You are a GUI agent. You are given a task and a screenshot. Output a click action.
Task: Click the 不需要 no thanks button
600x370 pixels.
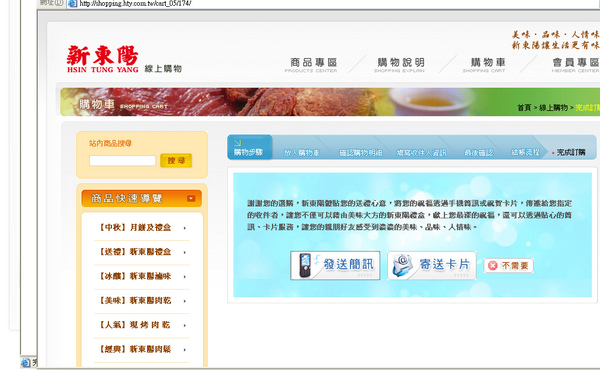[509, 266]
